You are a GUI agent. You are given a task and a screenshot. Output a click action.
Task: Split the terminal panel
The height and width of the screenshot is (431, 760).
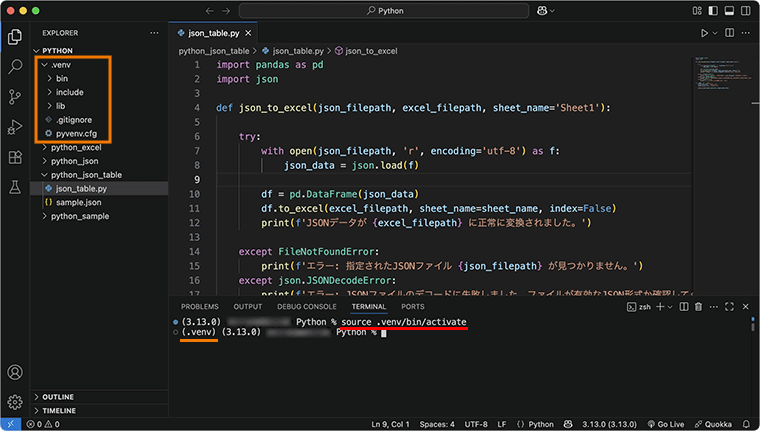[684, 307]
